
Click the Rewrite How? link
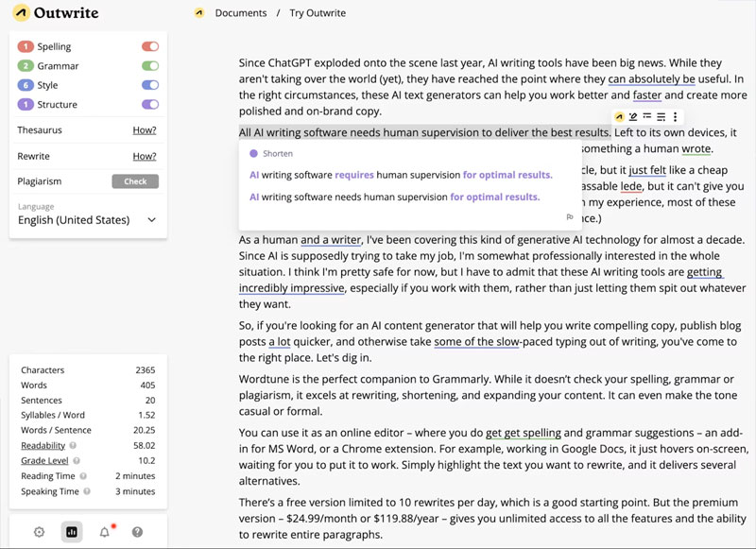click(x=144, y=156)
